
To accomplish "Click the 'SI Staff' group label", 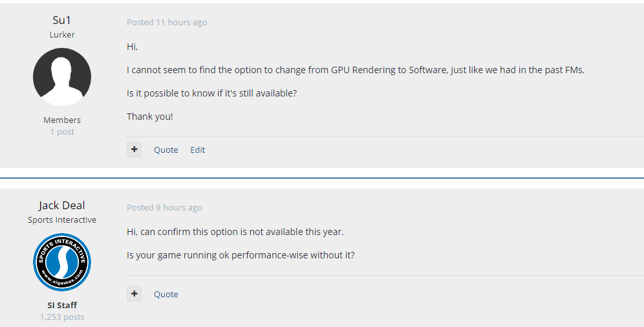I will [x=62, y=305].
